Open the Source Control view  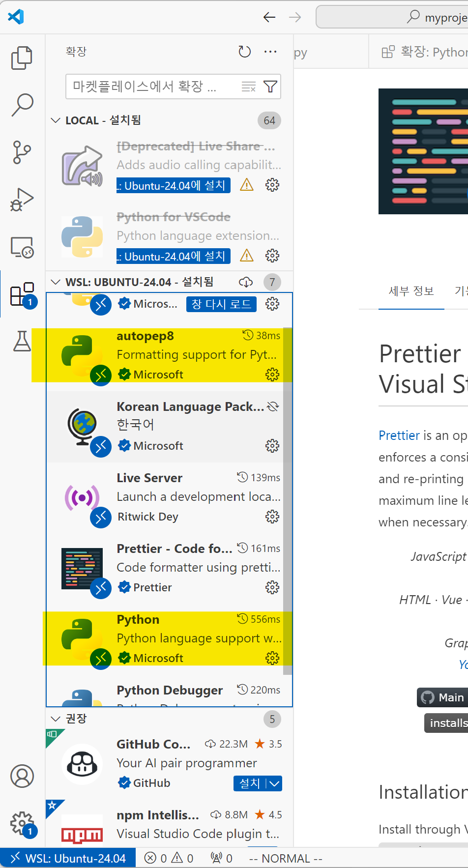tap(22, 152)
